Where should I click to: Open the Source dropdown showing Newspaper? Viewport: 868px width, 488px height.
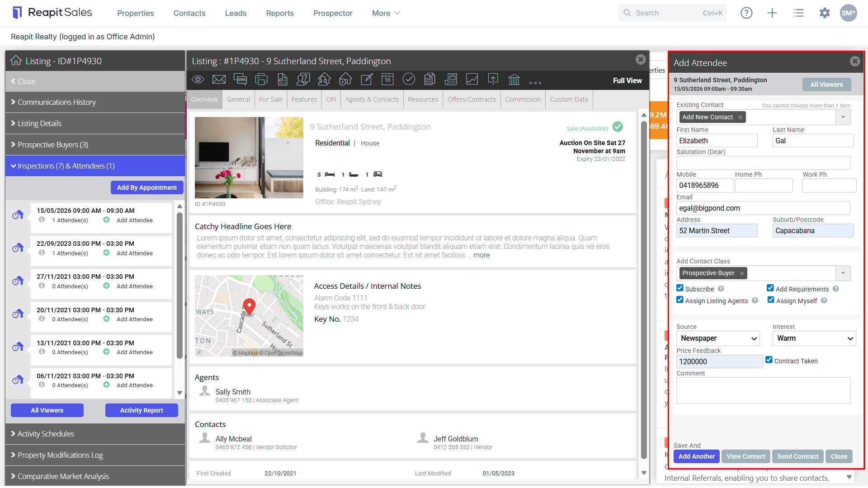[718, 338]
